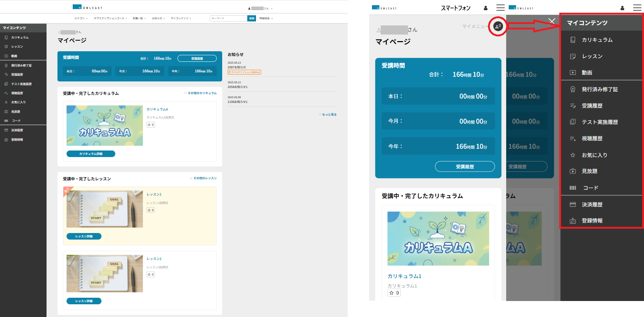Close the smartphone slide-out menu with X
Viewport: 644px width, 317px height.
coord(552,21)
